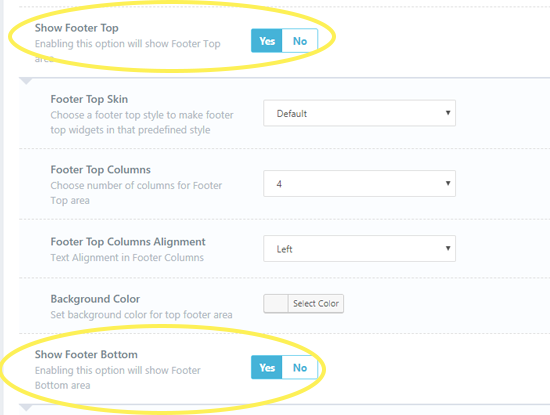Click the Footer Top Skin label
The image size is (550, 415).
[89, 99]
